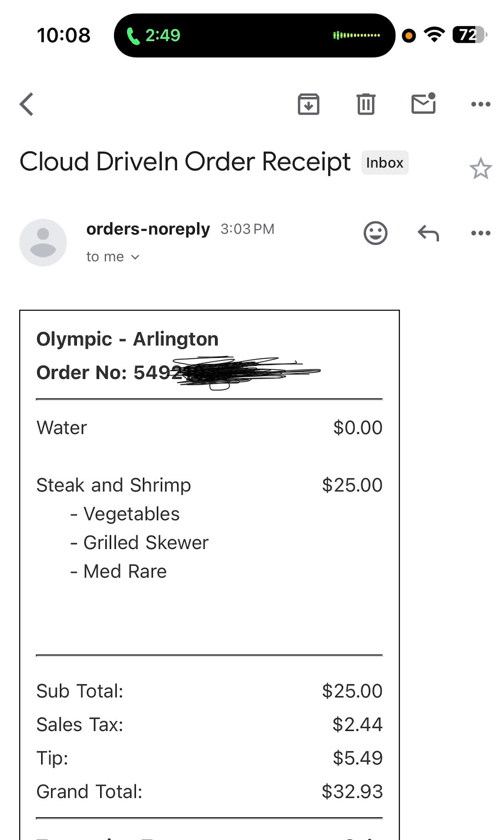Open top toolbar more options menu
This screenshot has height=840, width=504.
tap(480, 104)
